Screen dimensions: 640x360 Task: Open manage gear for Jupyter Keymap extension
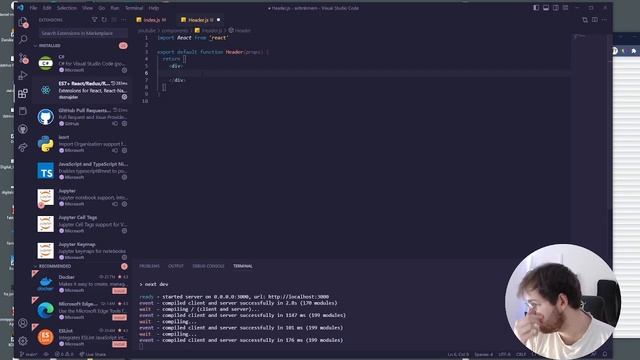[x=124, y=258]
